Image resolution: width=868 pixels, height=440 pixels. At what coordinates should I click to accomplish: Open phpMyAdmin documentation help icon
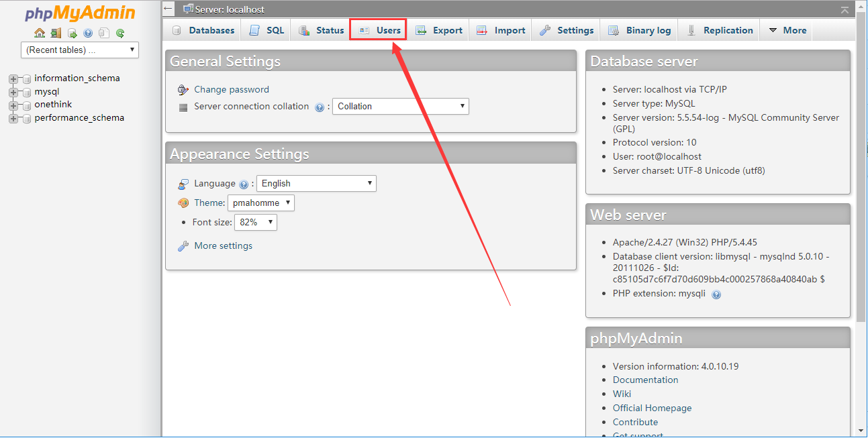click(x=88, y=33)
